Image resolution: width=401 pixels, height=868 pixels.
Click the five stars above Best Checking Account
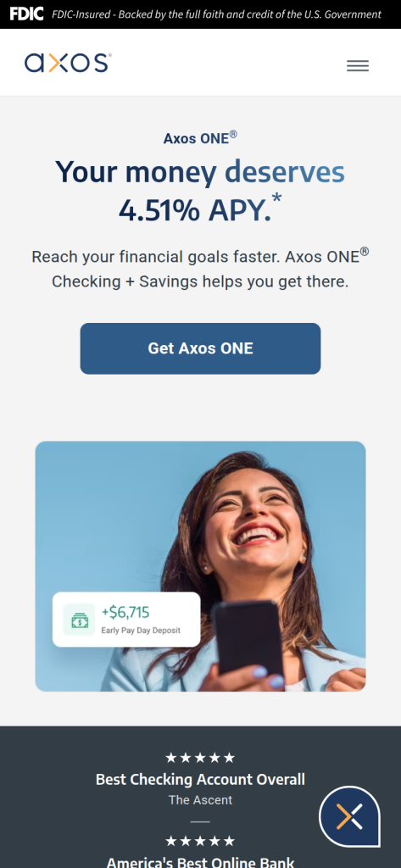pyautogui.click(x=200, y=758)
